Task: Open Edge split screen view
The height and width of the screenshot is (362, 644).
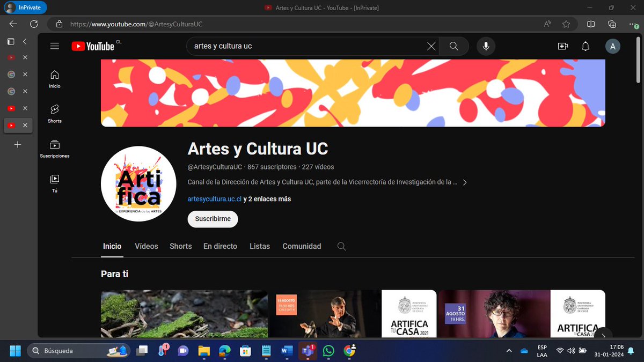Action: coord(591,24)
